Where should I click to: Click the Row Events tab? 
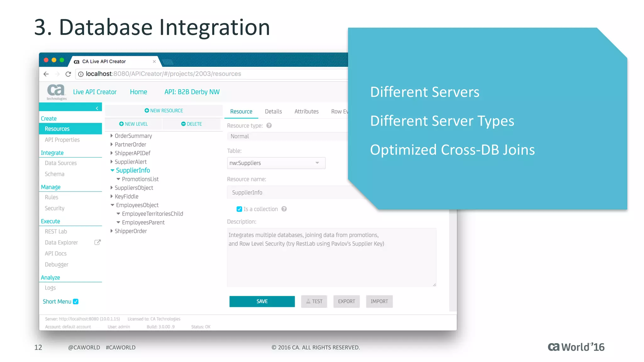click(340, 112)
